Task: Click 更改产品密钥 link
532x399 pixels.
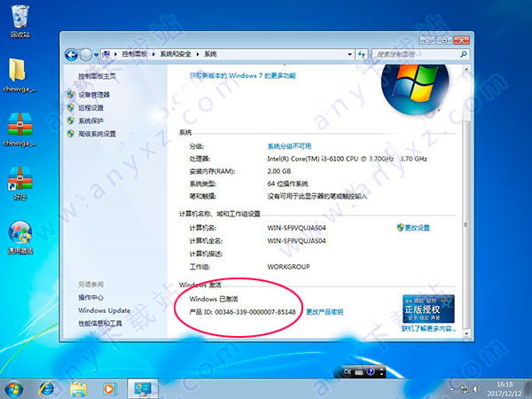Action: tap(325, 312)
